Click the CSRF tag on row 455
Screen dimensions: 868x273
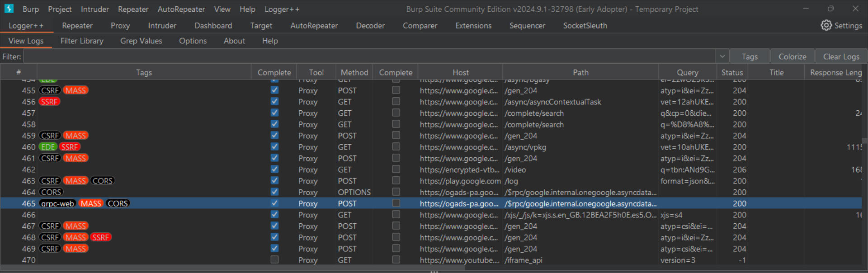[x=50, y=90]
